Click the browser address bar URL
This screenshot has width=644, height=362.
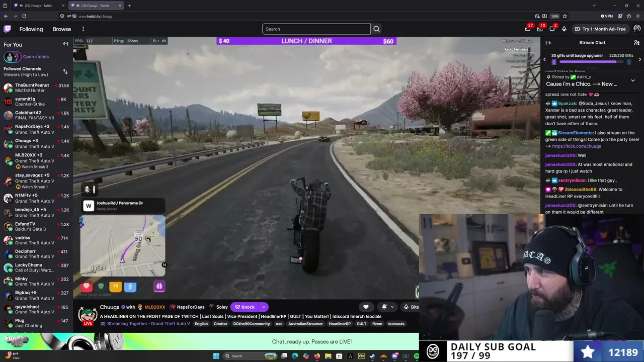pyautogui.click(x=96, y=16)
